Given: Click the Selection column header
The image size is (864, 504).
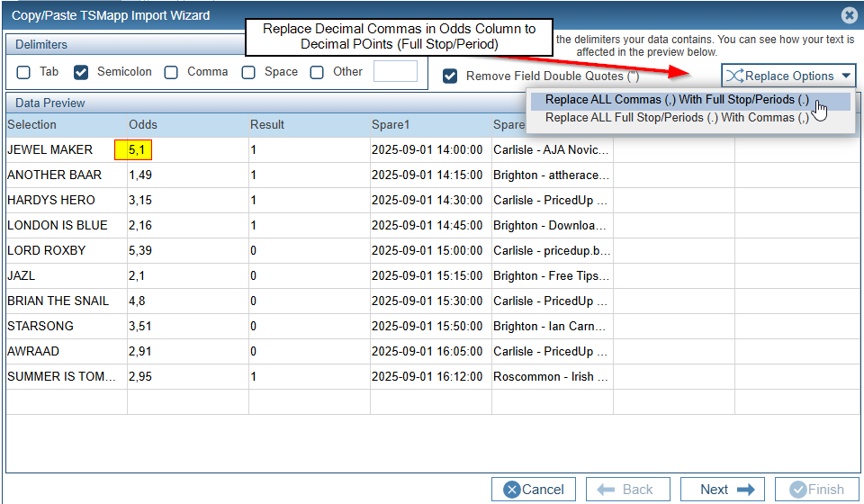Looking at the screenshot, I should pos(32,124).
